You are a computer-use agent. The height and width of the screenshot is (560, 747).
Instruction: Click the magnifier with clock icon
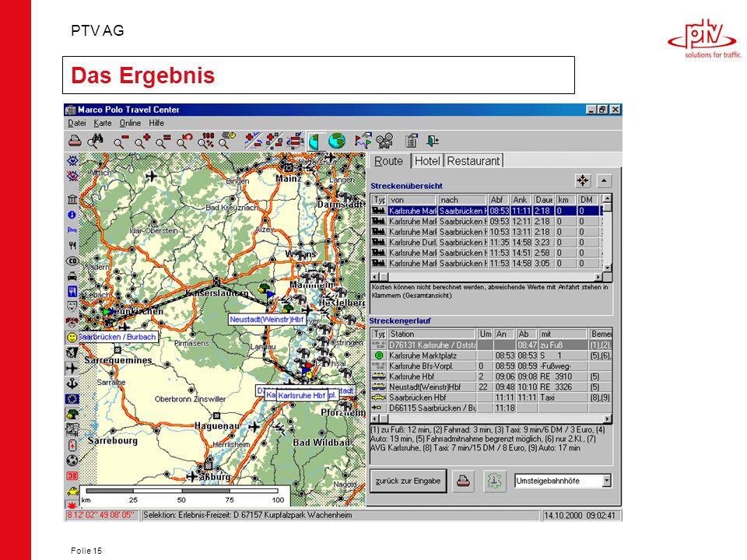point(226,141)
